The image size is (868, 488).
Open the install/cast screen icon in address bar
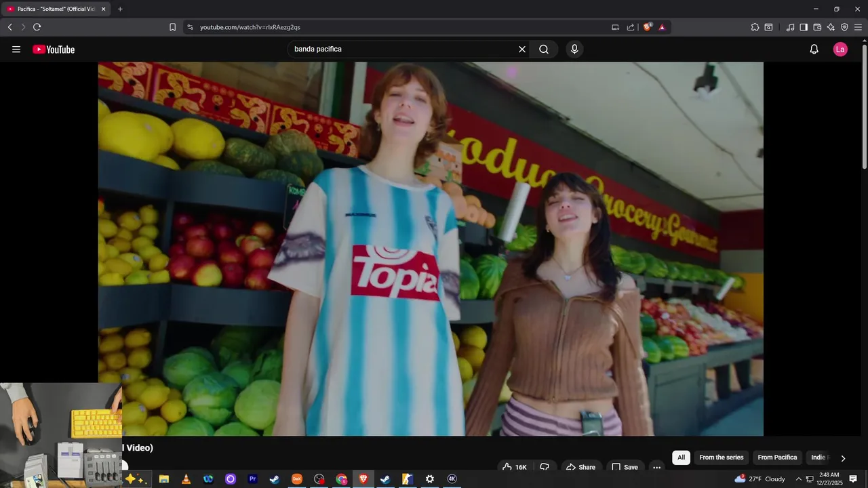(615, 27)
